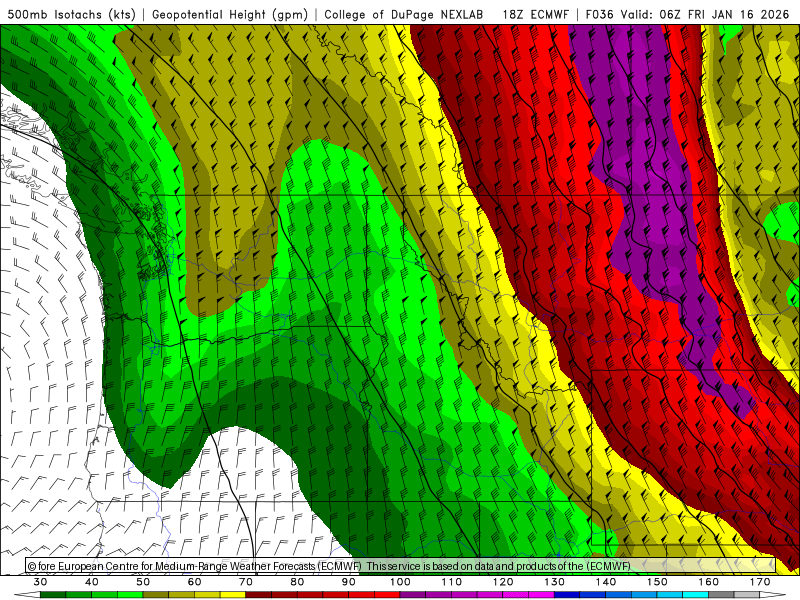The height and width of the screenshot is (600, 800).
Task: Click the legend value 60
Action: coord(194,582)
